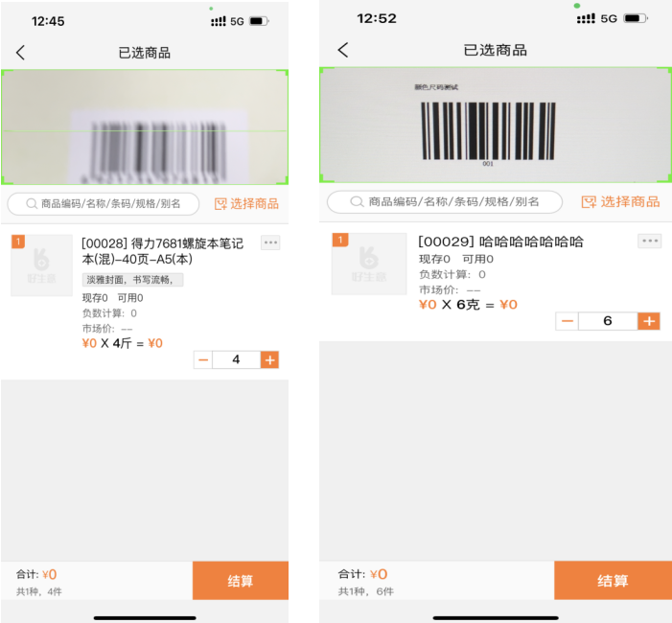Open more options for item 00028
This screenshot has width=672, height=623.
(270, 242)
